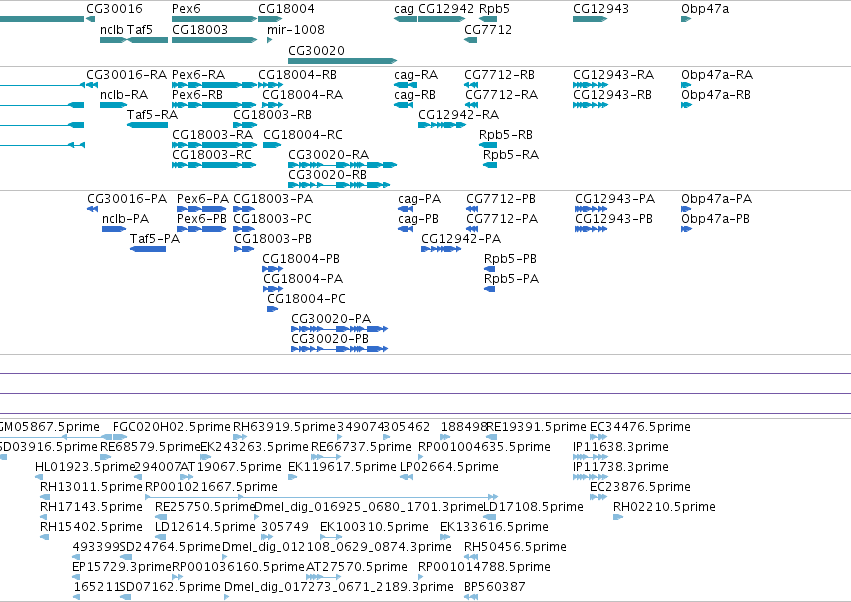Select the CG7712 gene label

(x=488, y=29)
